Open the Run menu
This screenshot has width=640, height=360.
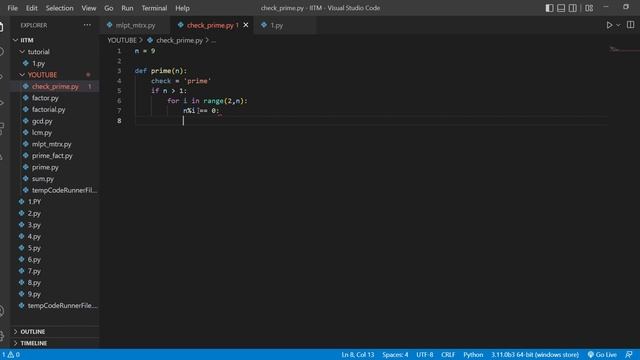coord(127,8)
